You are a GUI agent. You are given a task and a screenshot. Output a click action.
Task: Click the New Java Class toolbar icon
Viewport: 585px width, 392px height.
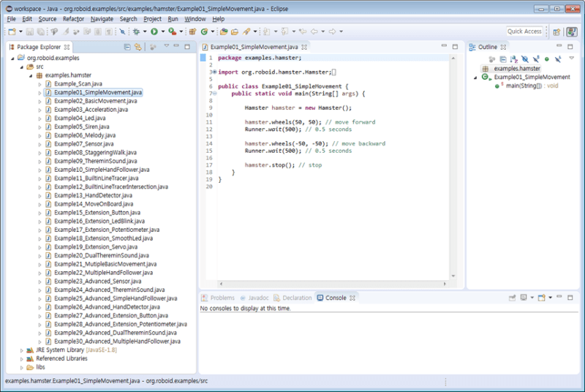[x=204, y=31]
